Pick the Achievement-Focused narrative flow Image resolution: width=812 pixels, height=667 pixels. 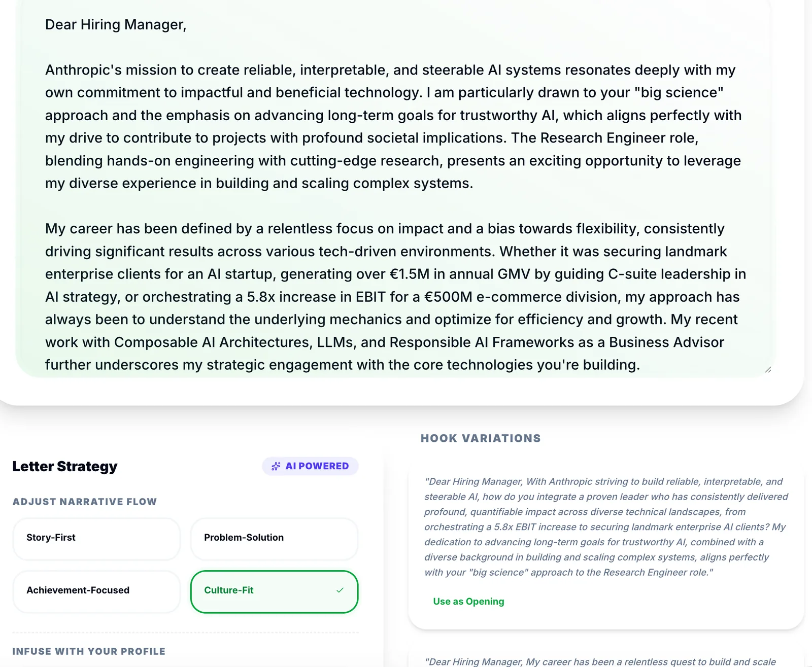(x=96, y=591)
